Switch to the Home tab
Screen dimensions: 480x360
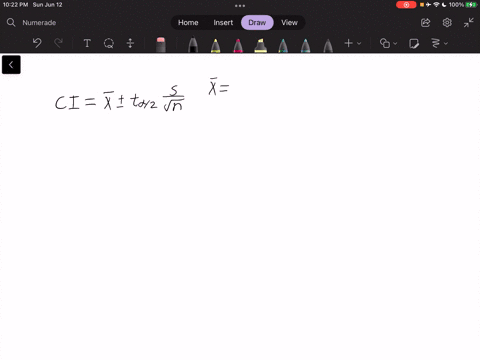click(x=188, y=23)
